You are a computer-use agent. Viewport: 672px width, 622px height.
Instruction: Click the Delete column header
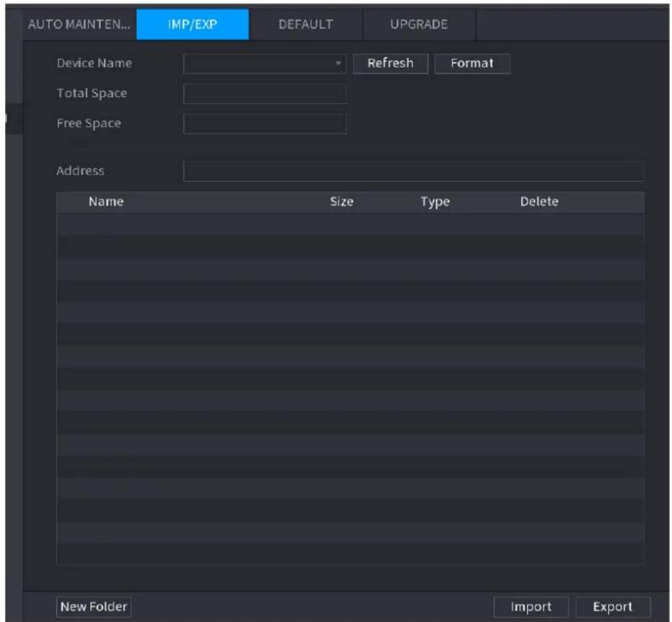click(x=539, y=202)
